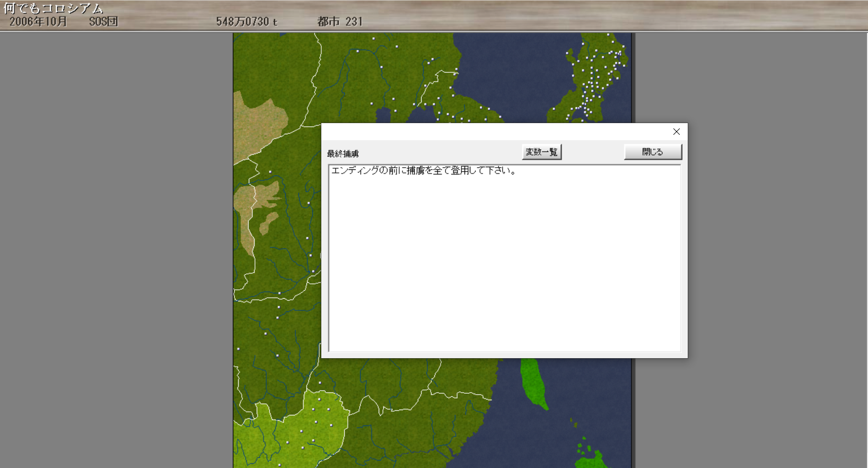Viewport: 868px width, 468px height.
Task: Click the SOS団 faction name
Action: [x=103, y=22]
